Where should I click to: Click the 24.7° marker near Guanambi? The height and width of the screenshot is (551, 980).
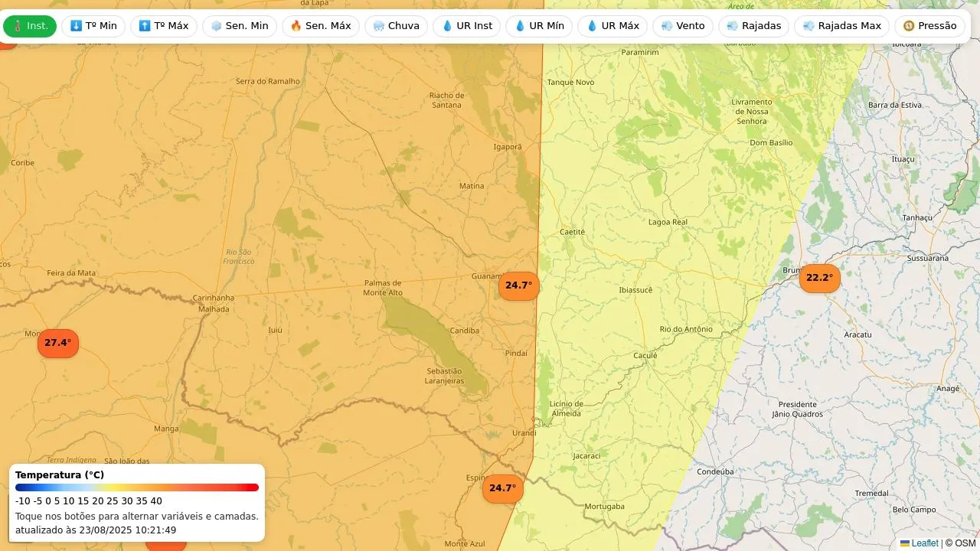pyautogui.click(x=518, y=285)
